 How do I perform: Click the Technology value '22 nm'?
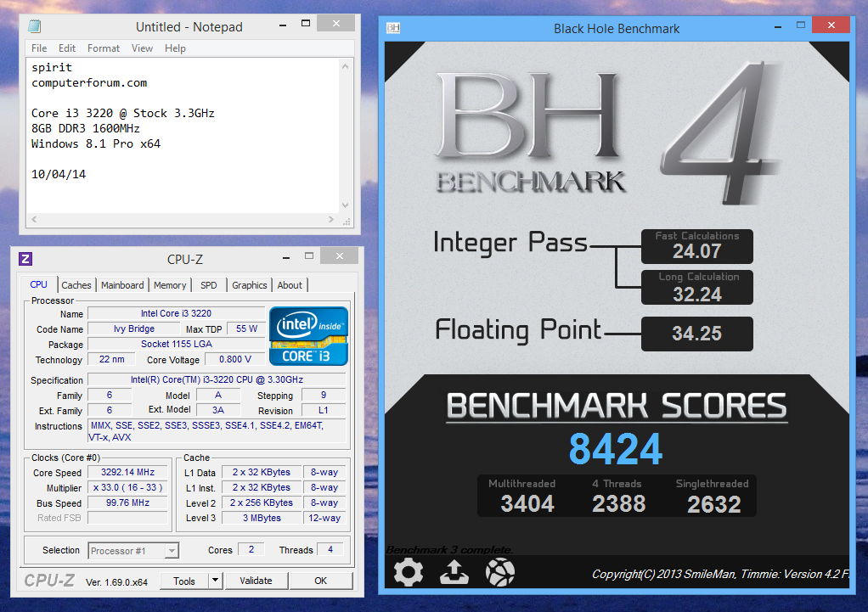(x=112, y=359)
